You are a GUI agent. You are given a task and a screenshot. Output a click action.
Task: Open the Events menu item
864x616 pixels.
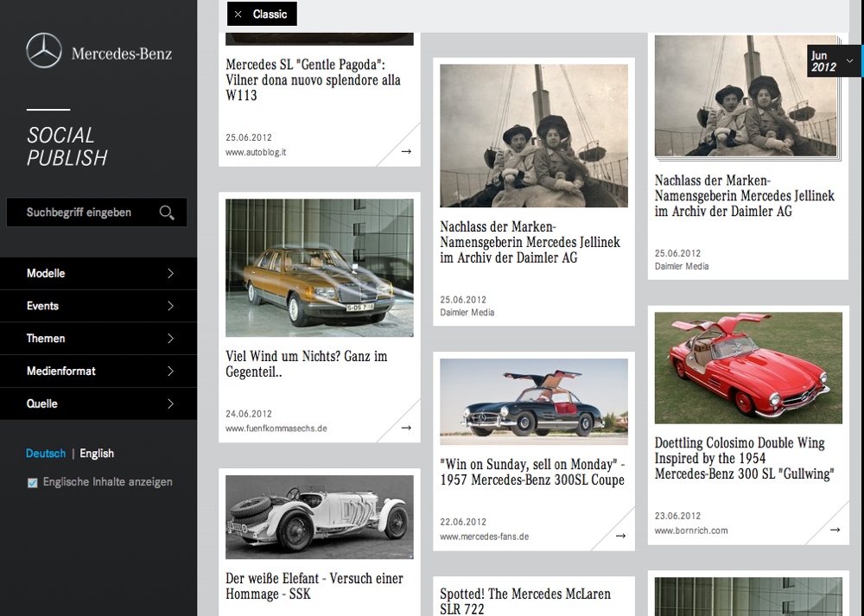(98, 306)
